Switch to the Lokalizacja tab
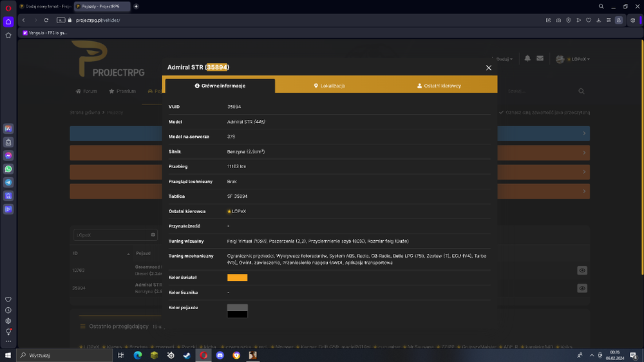644x362 pixels. tap(329, 86)
